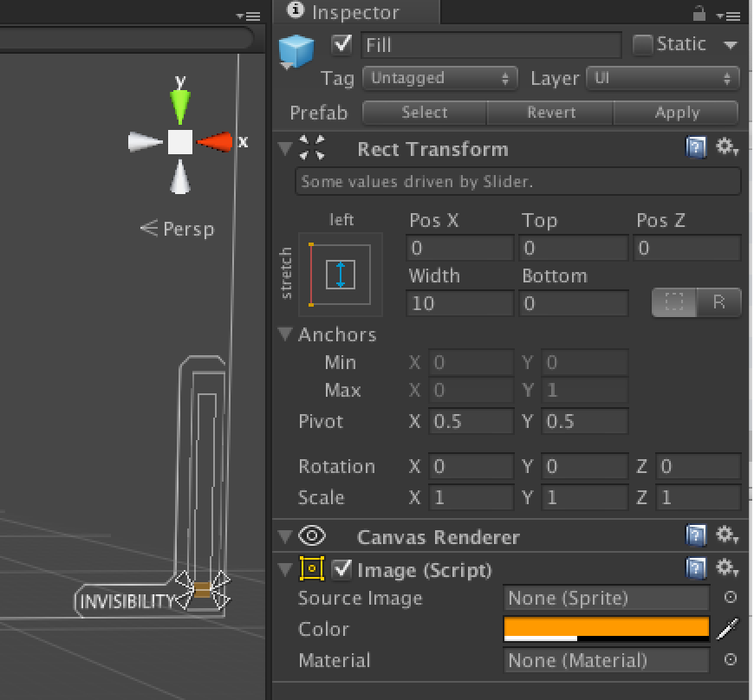Click the red X axis gizmo cone
This screenshot has height=700, width=754.
(x=216, y=142)
